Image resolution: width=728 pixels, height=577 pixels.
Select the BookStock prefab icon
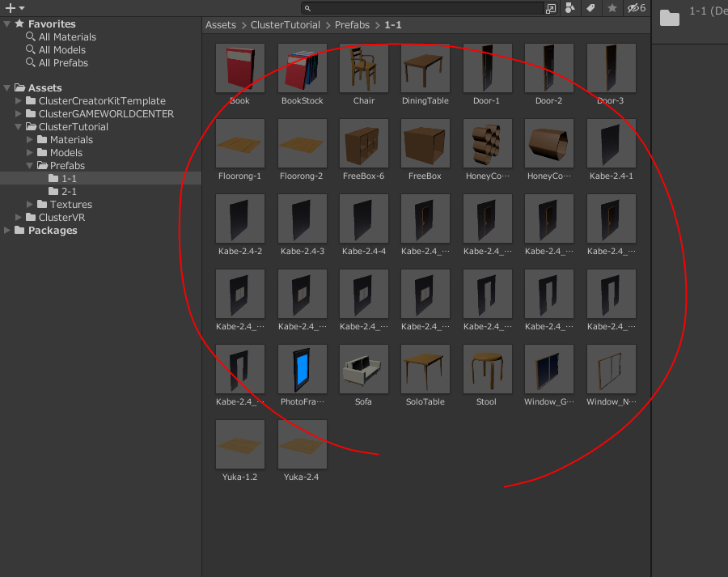point(303,69)
